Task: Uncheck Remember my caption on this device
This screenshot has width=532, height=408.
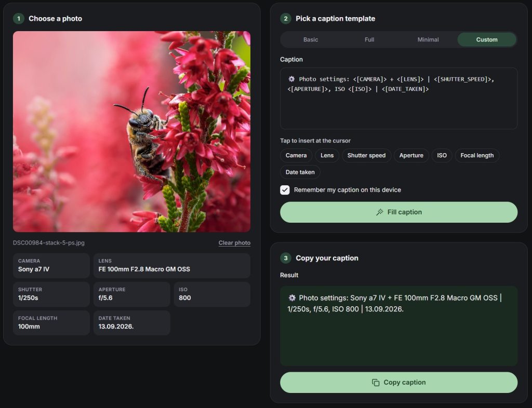Action: tap(285, 190)
